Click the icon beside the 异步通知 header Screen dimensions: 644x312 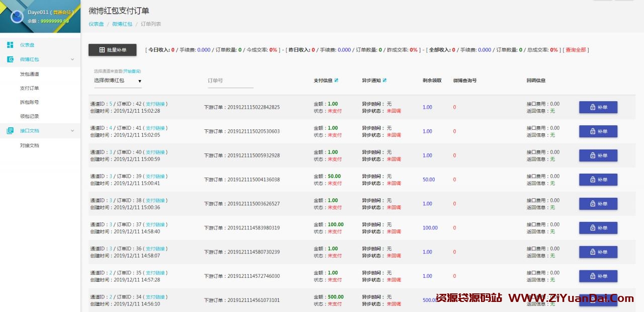tap(384, 80)
